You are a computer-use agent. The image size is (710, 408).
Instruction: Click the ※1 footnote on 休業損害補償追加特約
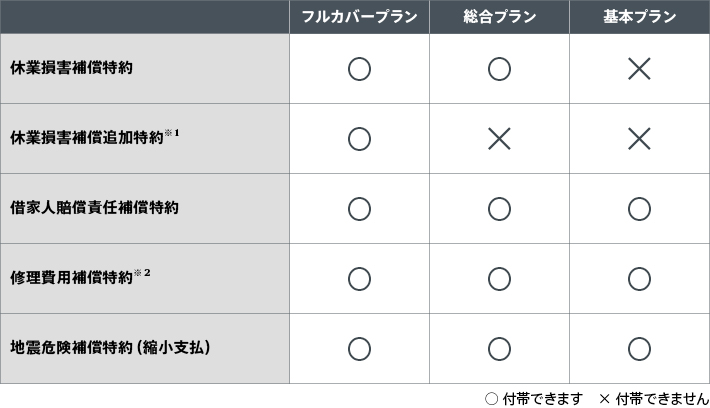point(171,133)
